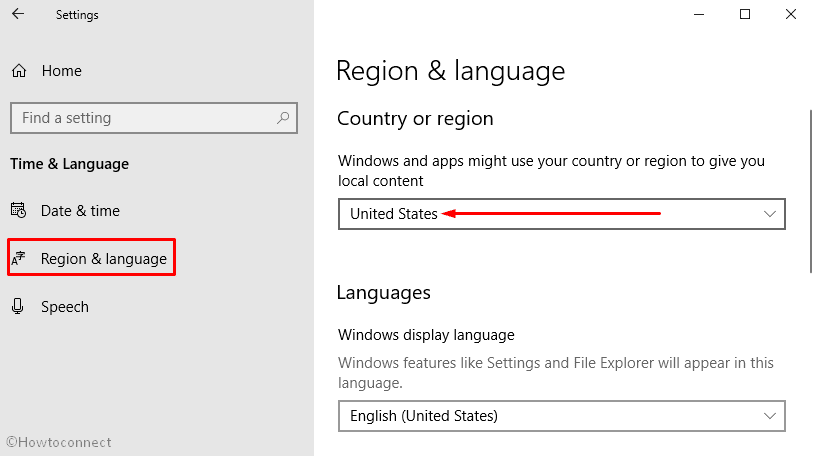Open the English (United States) language dropdown
813x456 pixels.
pos(562,416)
